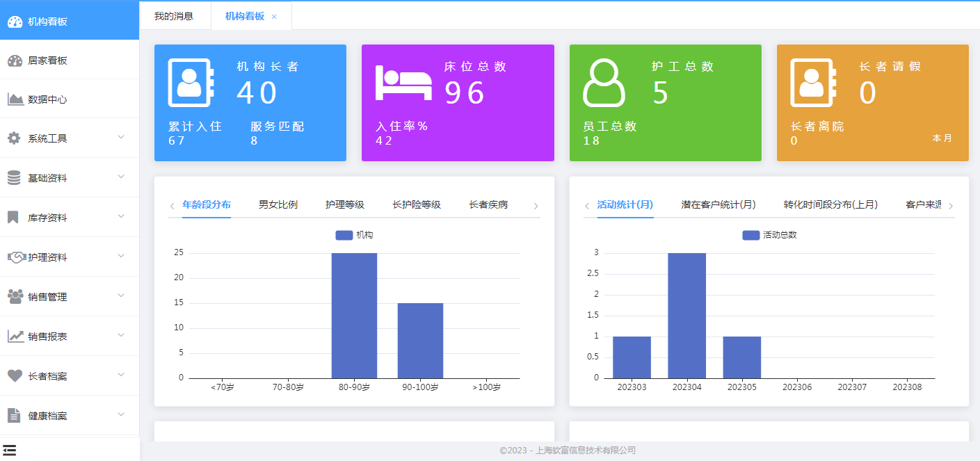
Task: Switch to the 我的消息 tab
Action: [175, 15]
